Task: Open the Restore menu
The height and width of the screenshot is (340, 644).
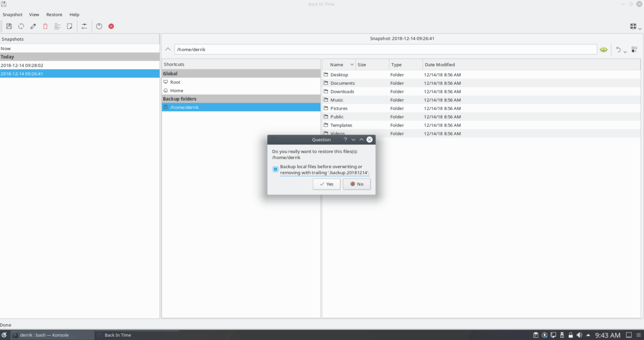Action: coord(54,15)
